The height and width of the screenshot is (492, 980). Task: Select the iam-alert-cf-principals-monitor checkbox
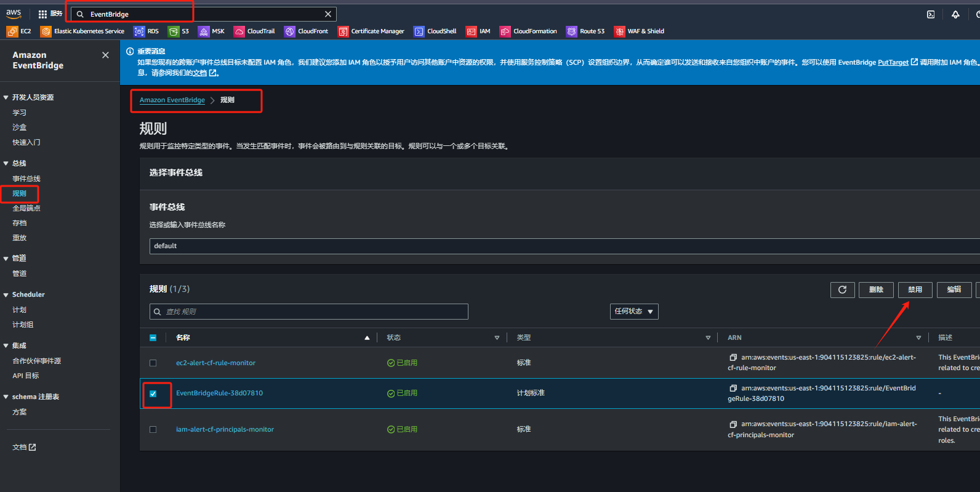[x=153, y=430]
